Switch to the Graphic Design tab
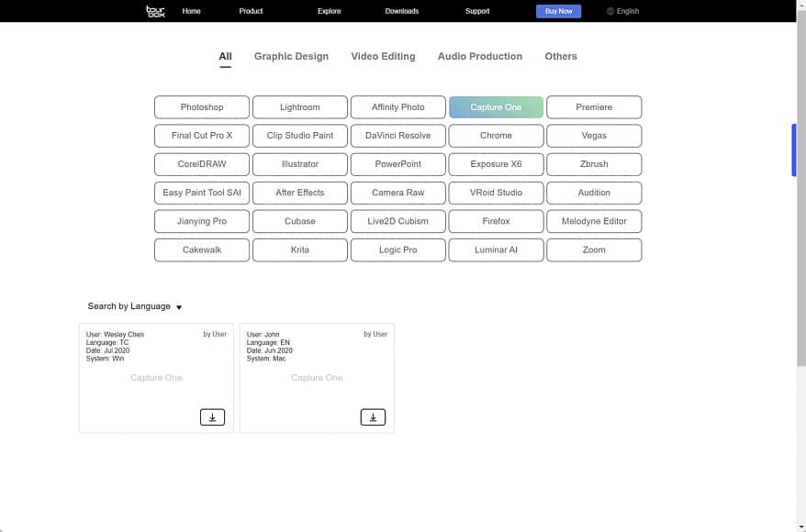 pos(291,57)
